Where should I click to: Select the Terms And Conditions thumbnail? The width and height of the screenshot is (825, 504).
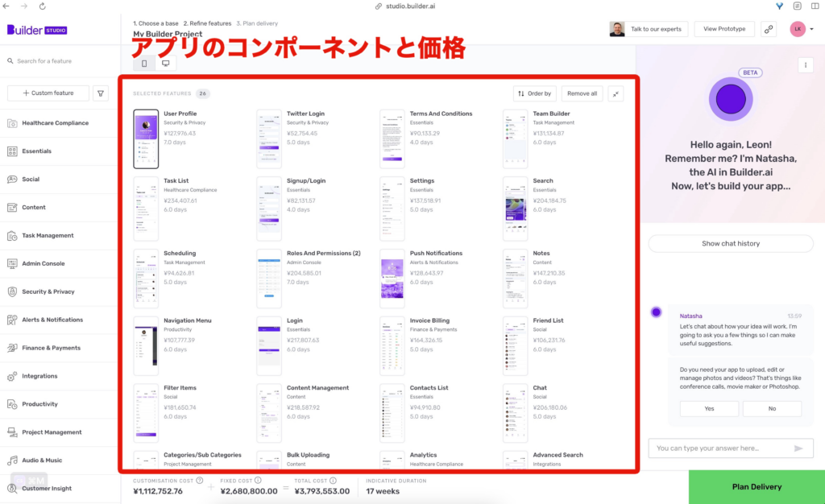point(392,138)
